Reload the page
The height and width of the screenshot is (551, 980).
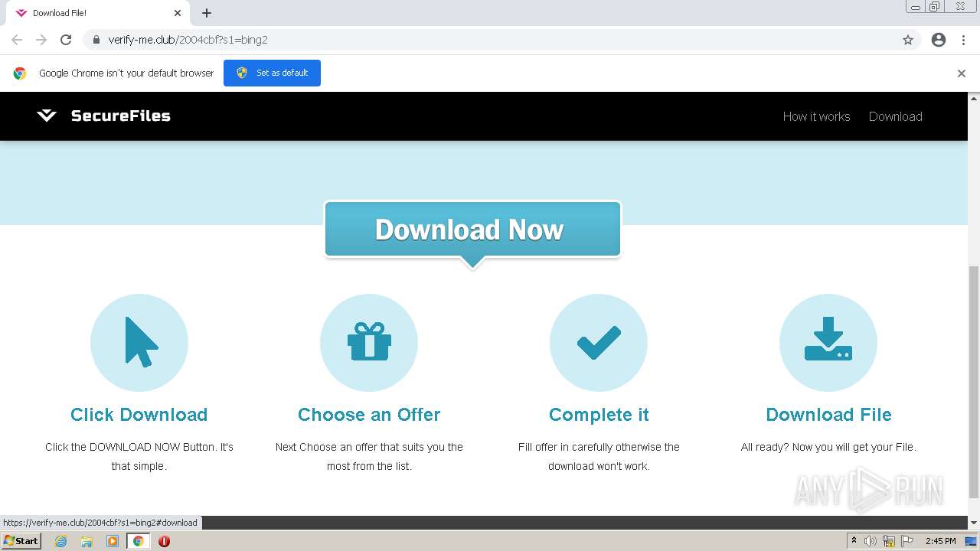[x=66, y=40]
